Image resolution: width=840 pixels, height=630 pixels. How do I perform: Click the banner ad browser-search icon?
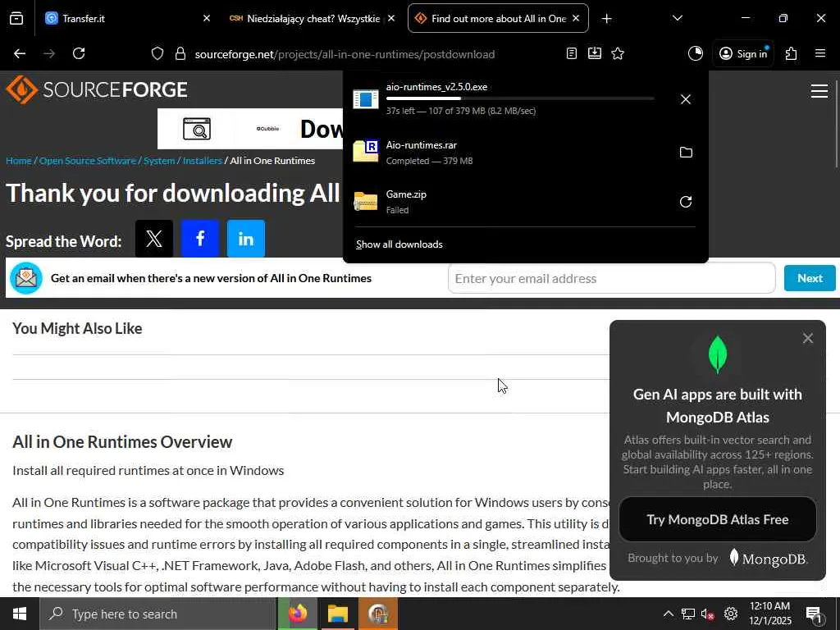coord(197,129)
